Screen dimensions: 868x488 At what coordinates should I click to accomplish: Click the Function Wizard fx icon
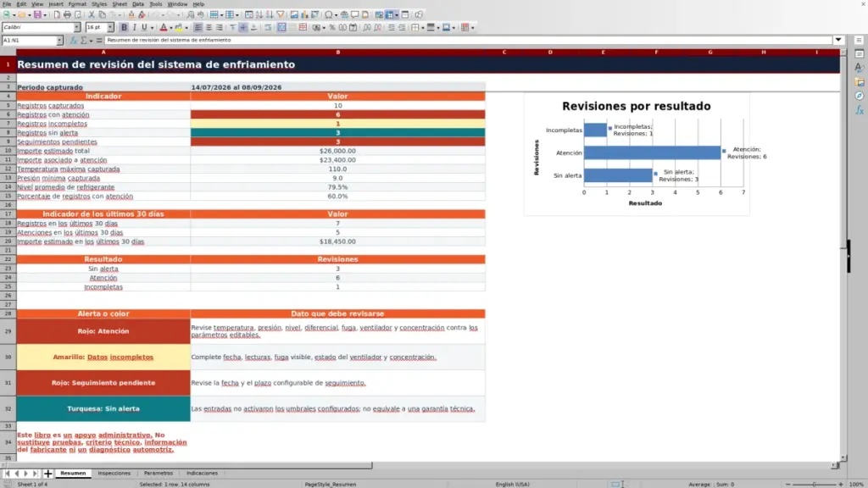coord(74,41)
